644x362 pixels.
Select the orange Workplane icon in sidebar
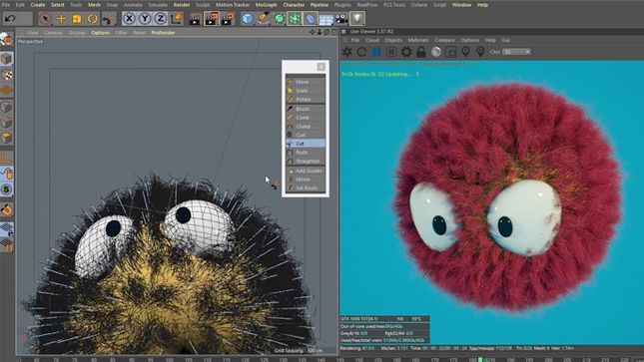pos(6,91)
